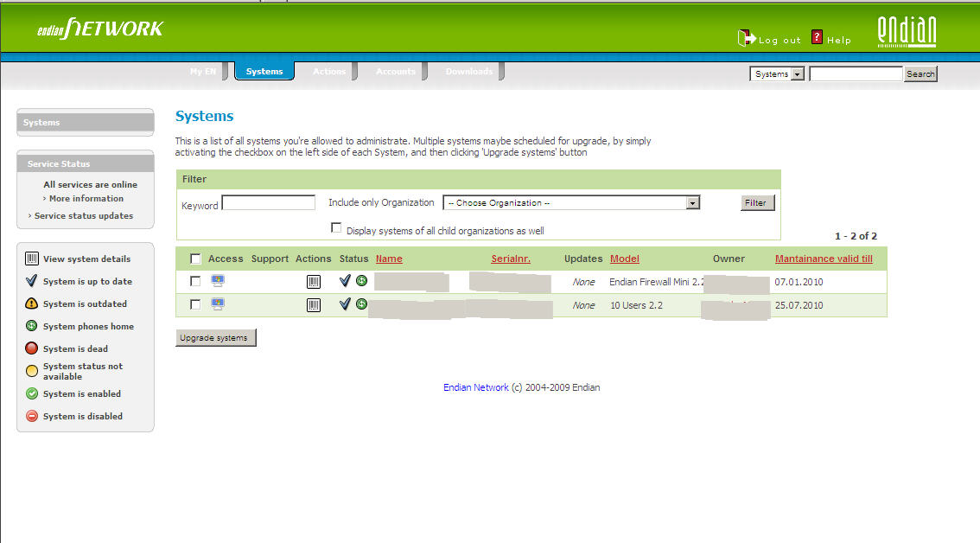980x543 pixels.
Task: Tick the select-all checkbox in the table header
Action: pyautogui.click(x=195, y=259)
